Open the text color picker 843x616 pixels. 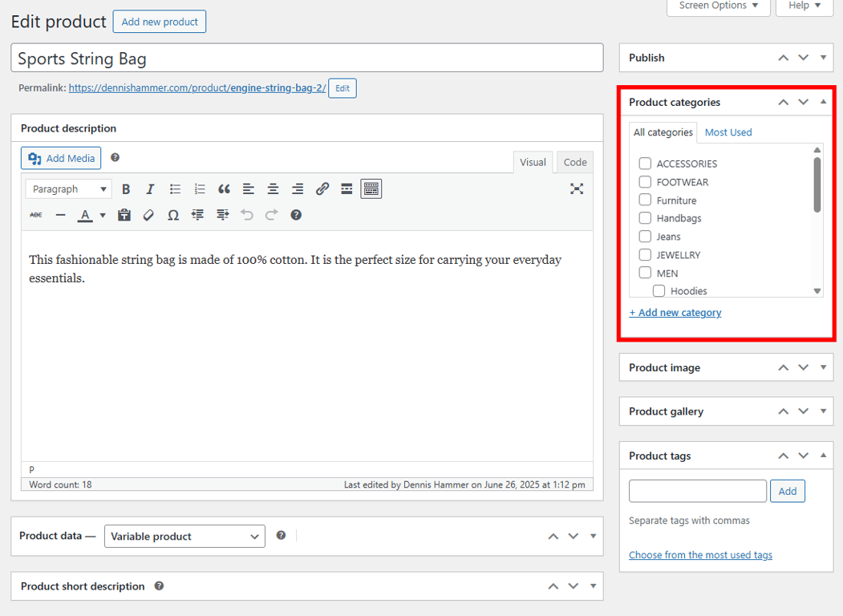[x=87, y=214]
